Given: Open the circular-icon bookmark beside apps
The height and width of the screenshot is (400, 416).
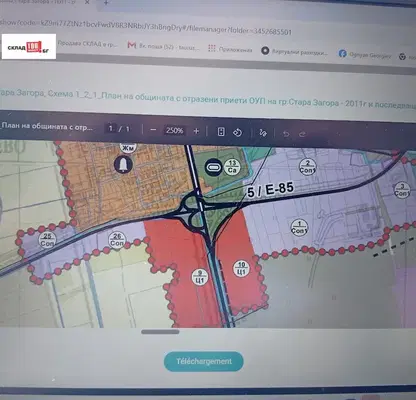Looking at the screenshot, I should click(294, 52).
